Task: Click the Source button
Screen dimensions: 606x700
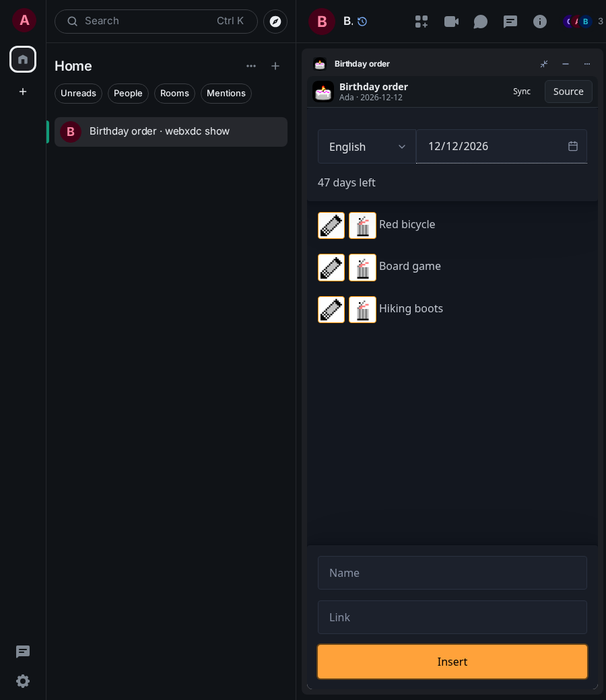Action: 568,92
